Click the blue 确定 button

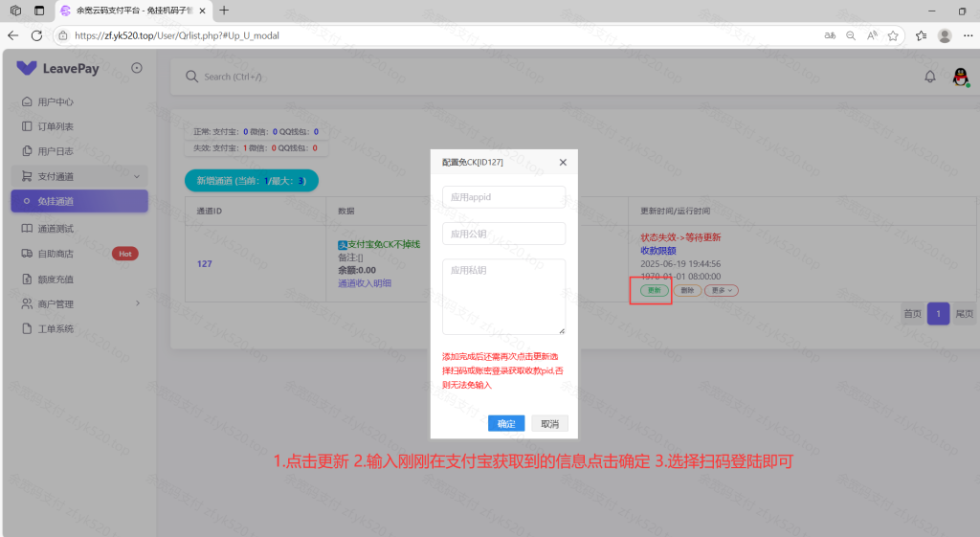pos(506,423)
